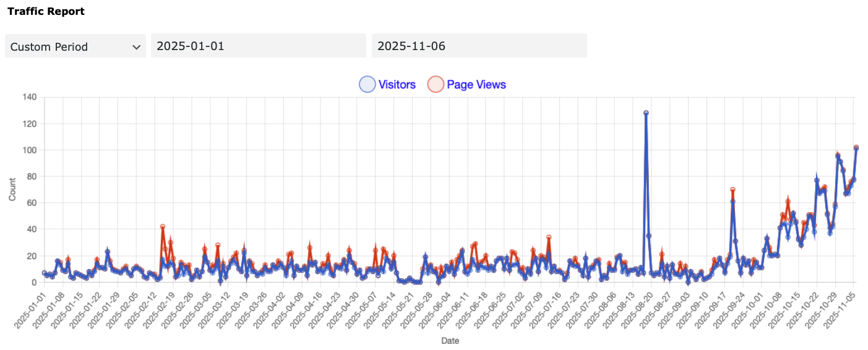
Task: Click the Visitors legend label
Action: point(397,85)
